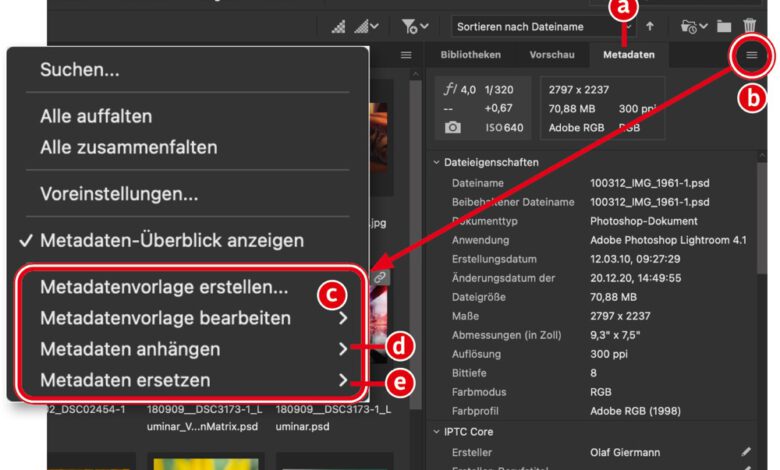Screen dimensions: 780x470
Task: Open the content panel hamburger menu
Action: point(406,55)
